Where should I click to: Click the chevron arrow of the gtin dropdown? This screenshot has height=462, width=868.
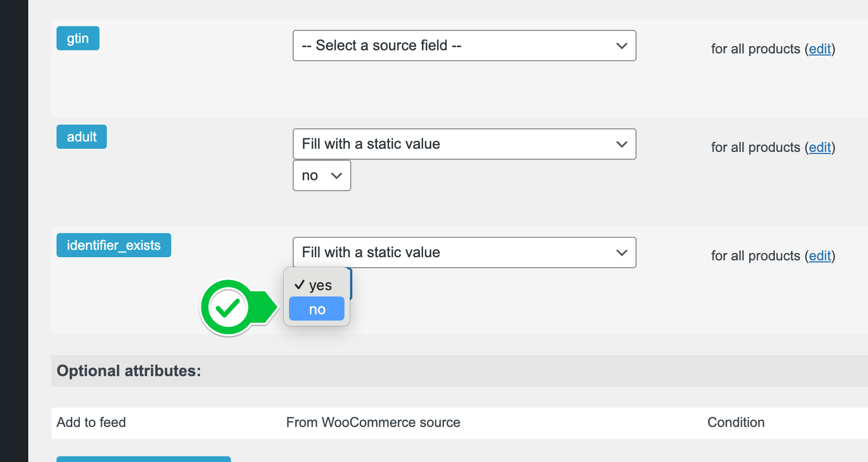pos(622,46)
